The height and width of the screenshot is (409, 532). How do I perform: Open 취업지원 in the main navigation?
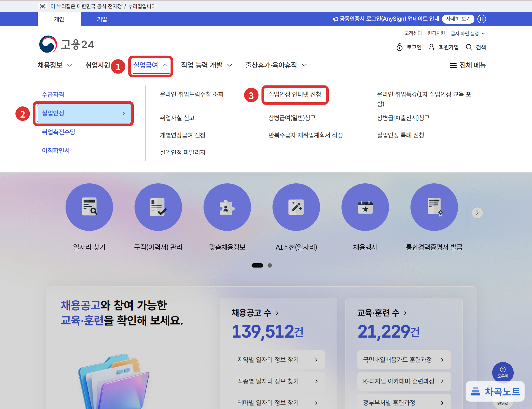[x=97, y=65]
